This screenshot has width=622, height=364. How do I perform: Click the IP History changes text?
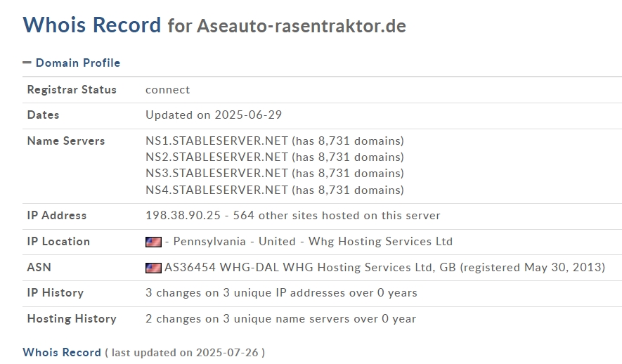coord(281,292)
